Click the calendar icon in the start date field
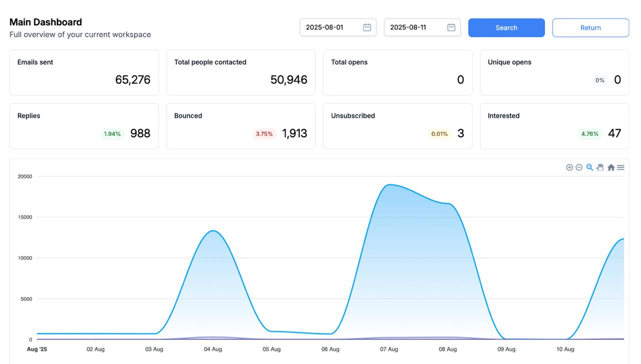Viewport: 641px width, 364px height. (x=367, y=28)
